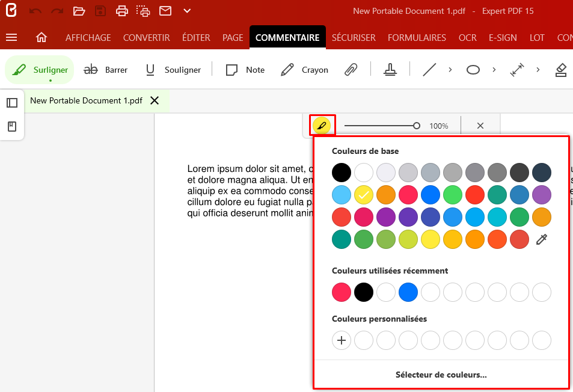Viewport: 573px width, 392px height.
Task: Select recently used black swatch
Action: click(x=364, y=292)
